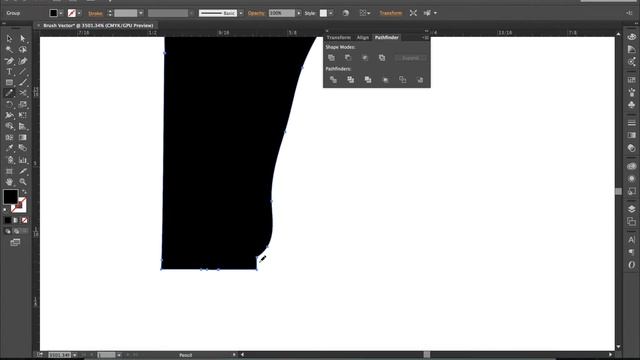
Task: Click the Fill color swatch in tools panel
Action: 11,197
